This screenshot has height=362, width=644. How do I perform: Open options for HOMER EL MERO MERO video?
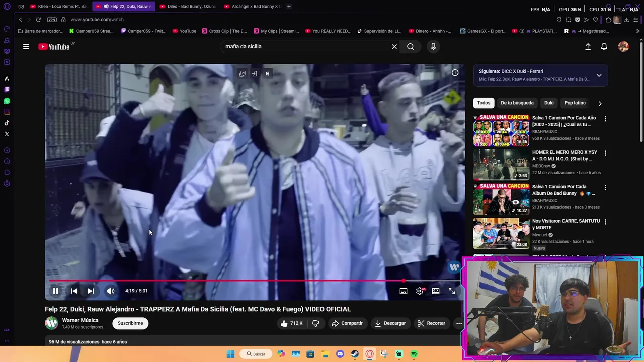click(605, 153)
